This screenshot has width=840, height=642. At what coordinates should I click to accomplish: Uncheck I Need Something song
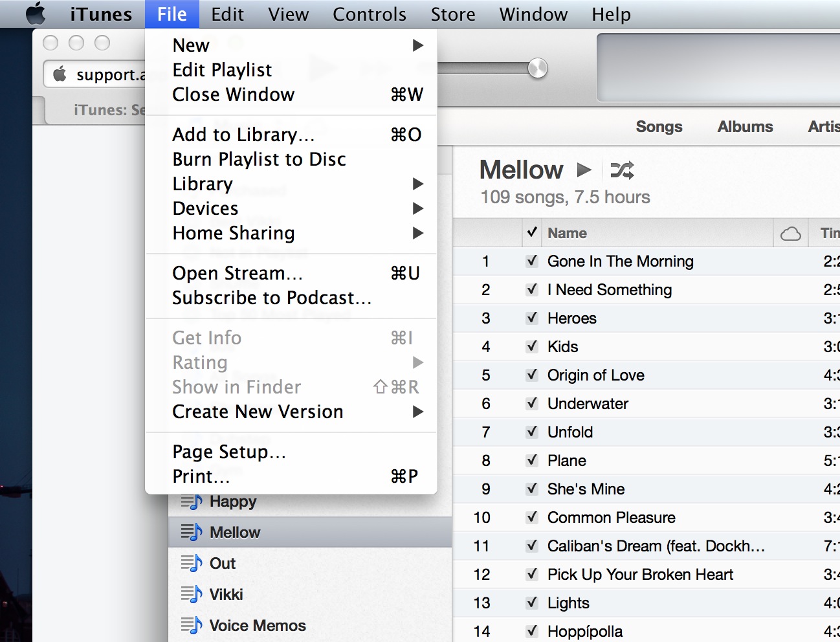point(532,289)
